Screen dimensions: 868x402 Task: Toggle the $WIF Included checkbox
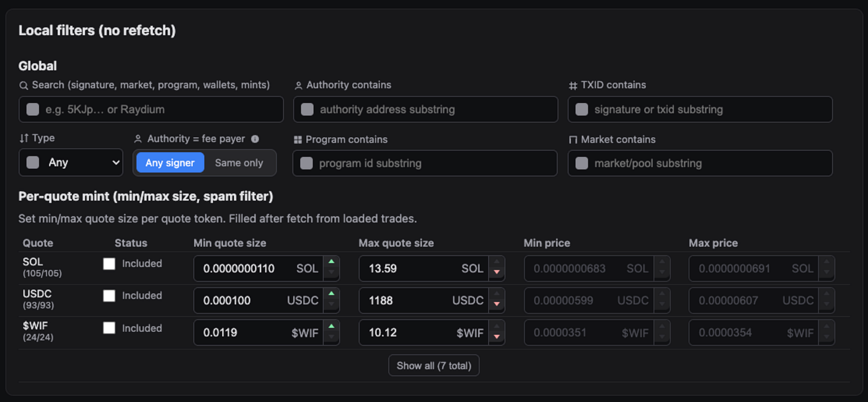coord(109,328)
